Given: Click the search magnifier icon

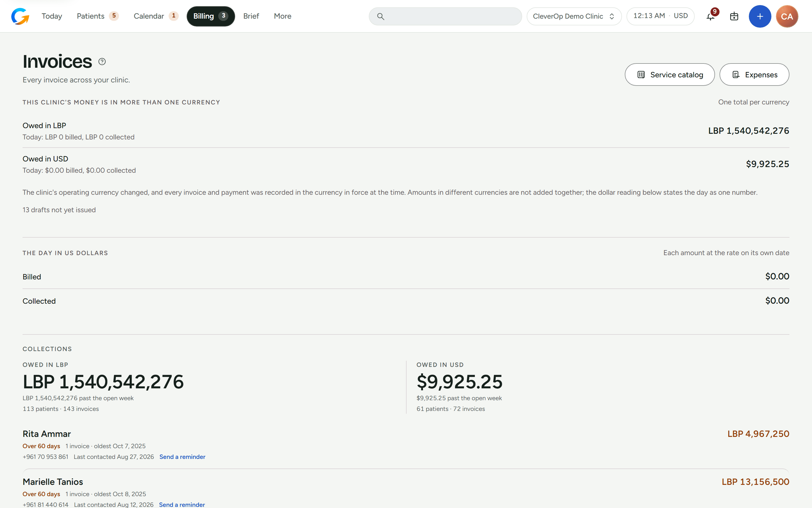Looking at the screenshot, I should (380, 16).
